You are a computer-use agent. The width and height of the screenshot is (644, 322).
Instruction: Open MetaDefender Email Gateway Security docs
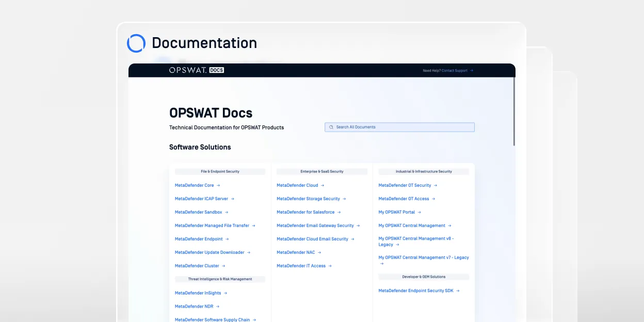tap(315, 226)
